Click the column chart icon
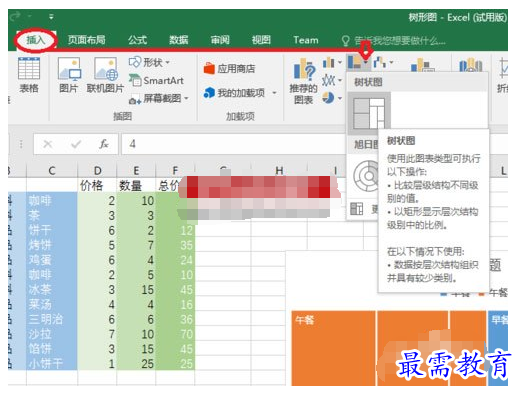 pos(328,62)
